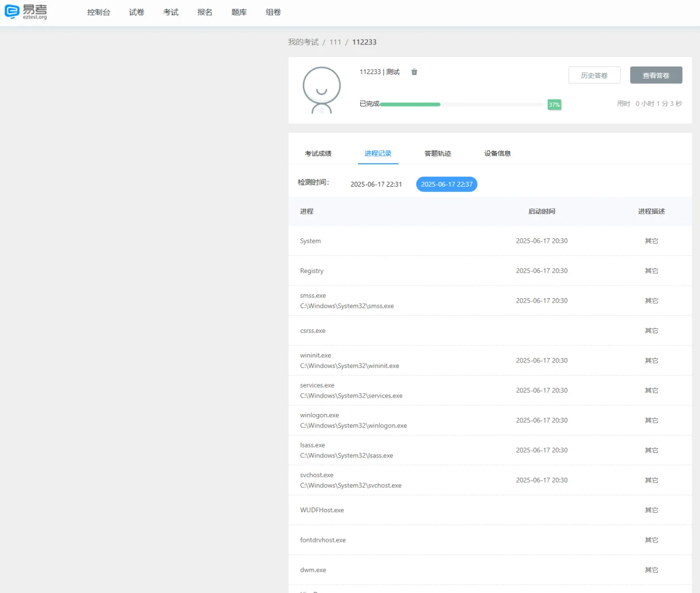The image size is (700, 593).
Task: Click the smss.exe process name
Action: [x=313, y=296]
